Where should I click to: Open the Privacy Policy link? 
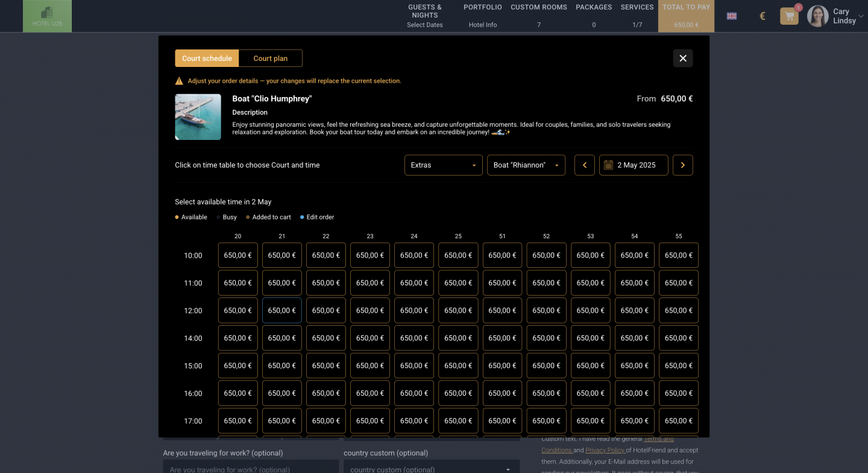click(605, 450)
